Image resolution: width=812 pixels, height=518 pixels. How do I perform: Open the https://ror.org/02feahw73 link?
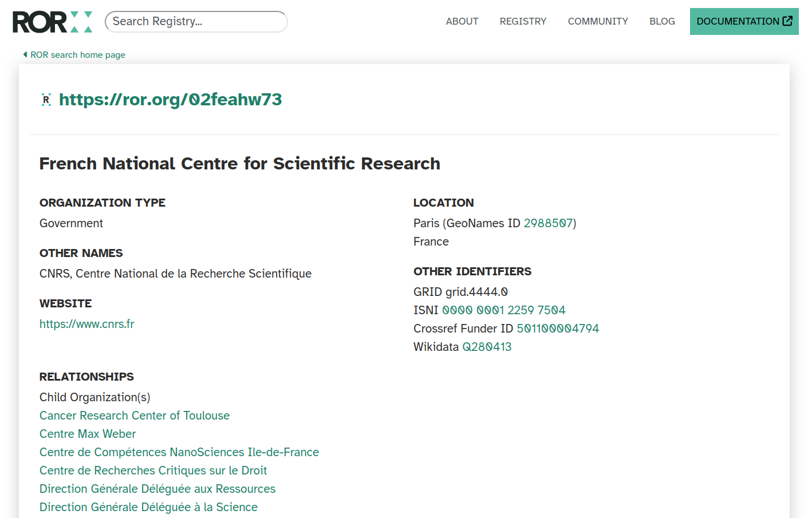[171, 100]
